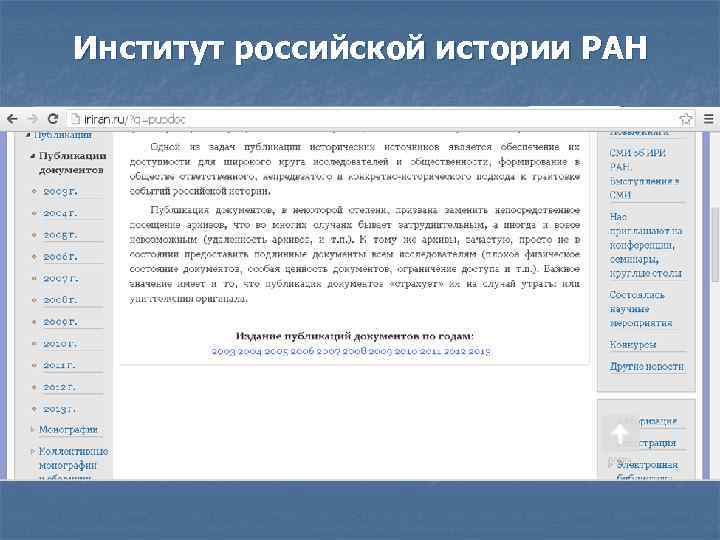Select 2007г. in the left sidebar
The width and height of the screenshot is (720, 540).
click(60, 278)
